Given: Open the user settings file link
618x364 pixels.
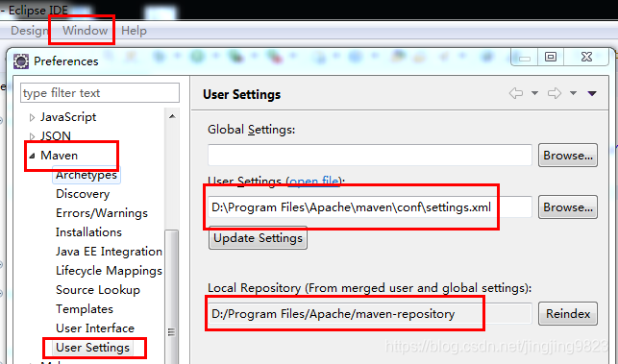Looking at the screenshot, I should click(x=313, y=182).
